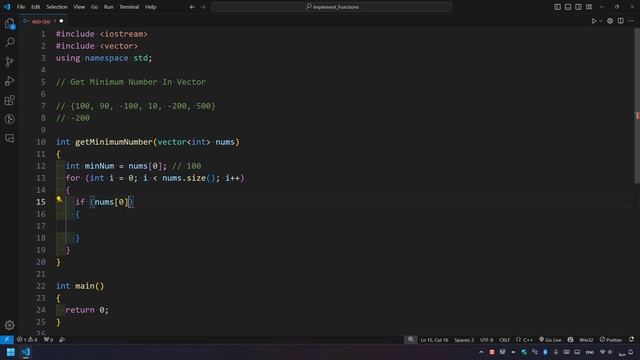Open the Selection menu
Screen dimensions: 640x360
coord(57,7)
